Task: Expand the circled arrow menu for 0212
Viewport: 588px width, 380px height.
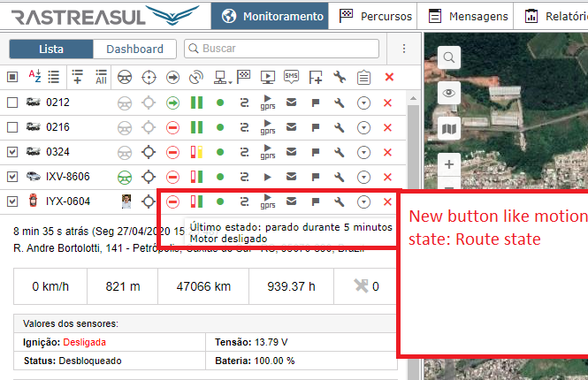Action: tap(363, 103)
